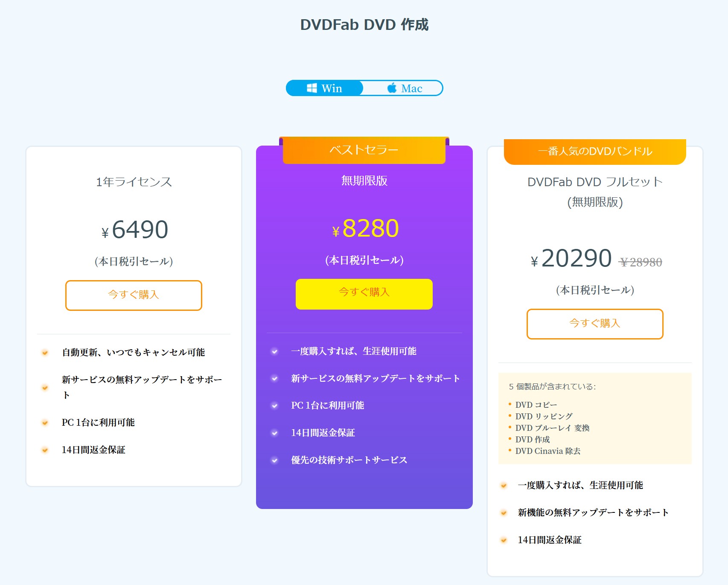Click checkmark beside 一度購入すれば in purple card

(275, 351)
